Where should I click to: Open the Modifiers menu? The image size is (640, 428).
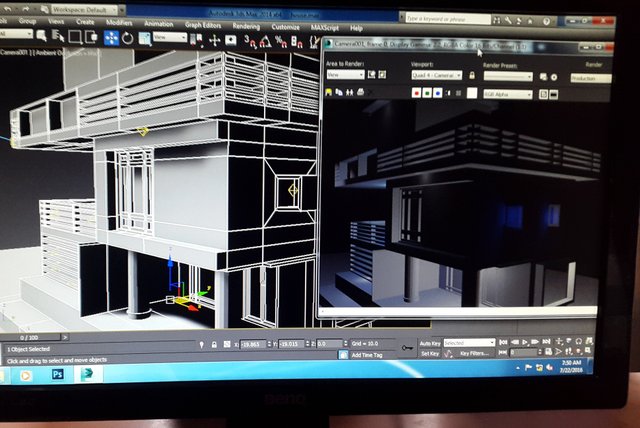tap(119, 23)
